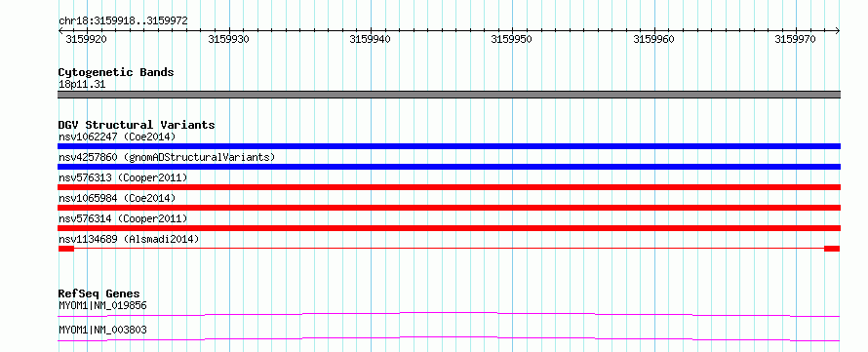Screen dimensions: 868x352
Task: Open nsv4257860 (gnomADStructuralVariants) label
Action: [x=167, y=157]
